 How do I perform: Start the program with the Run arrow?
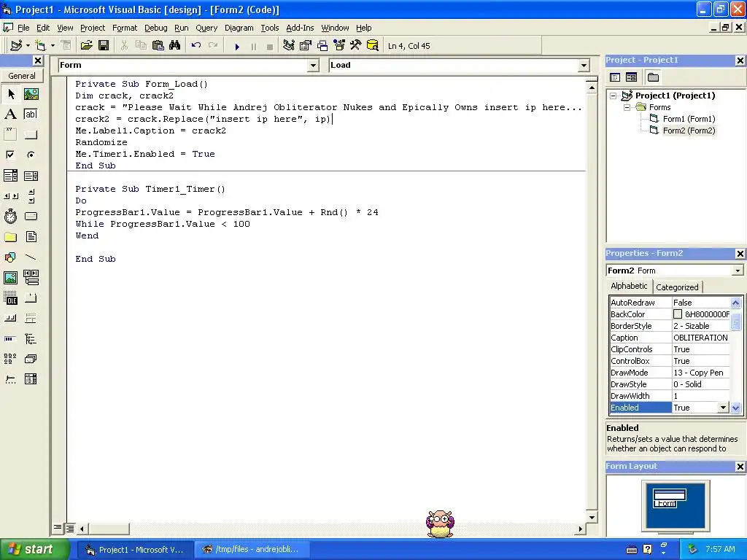237,46
